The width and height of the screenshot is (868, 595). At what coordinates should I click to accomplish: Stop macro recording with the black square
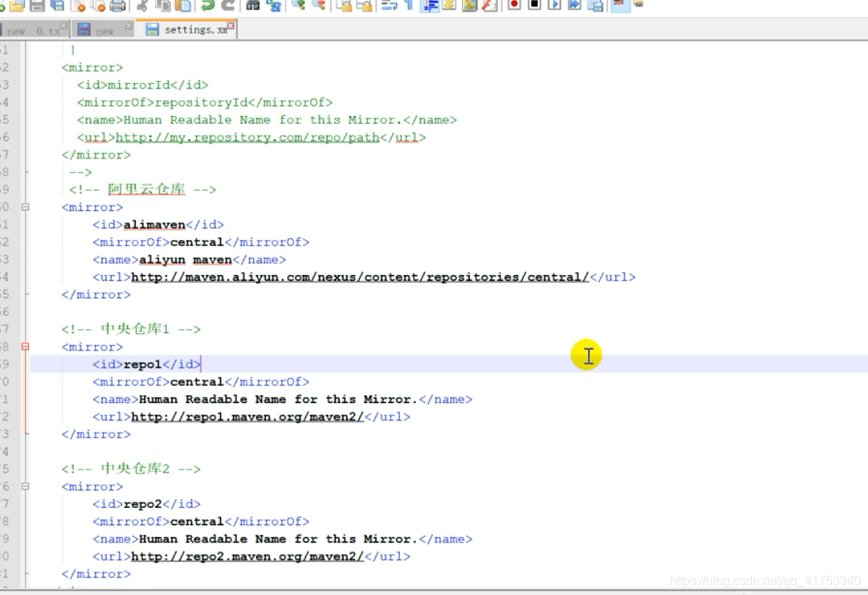pyautogui.click(x=534, y=5)
